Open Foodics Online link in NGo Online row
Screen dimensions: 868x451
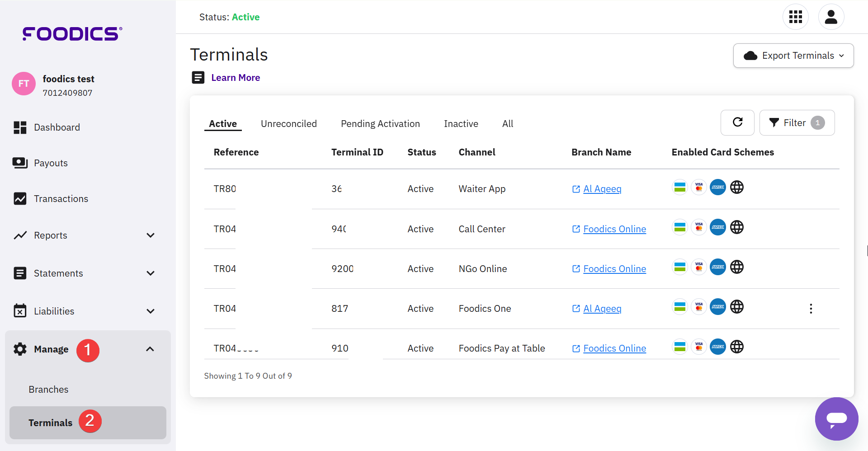[614, 269]
